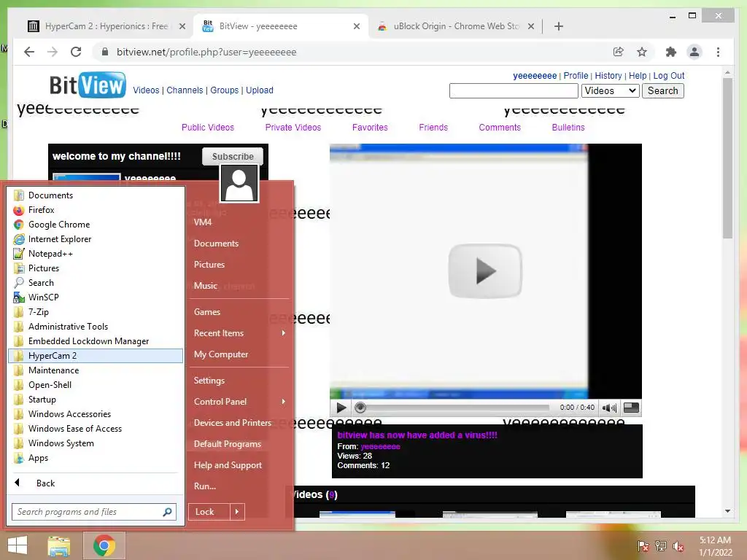Open the Videos search category dropdown
The image size is (747, 560).
(611, 91)
